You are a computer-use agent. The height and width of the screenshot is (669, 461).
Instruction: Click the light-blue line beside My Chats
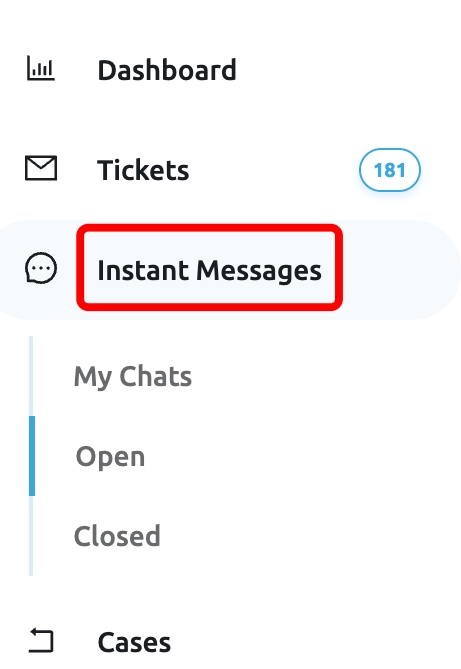point(31,376)
